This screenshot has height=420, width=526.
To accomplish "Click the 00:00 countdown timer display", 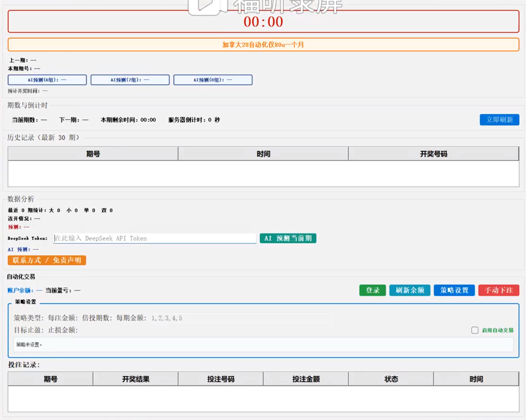I will click(x=263, y=22).
